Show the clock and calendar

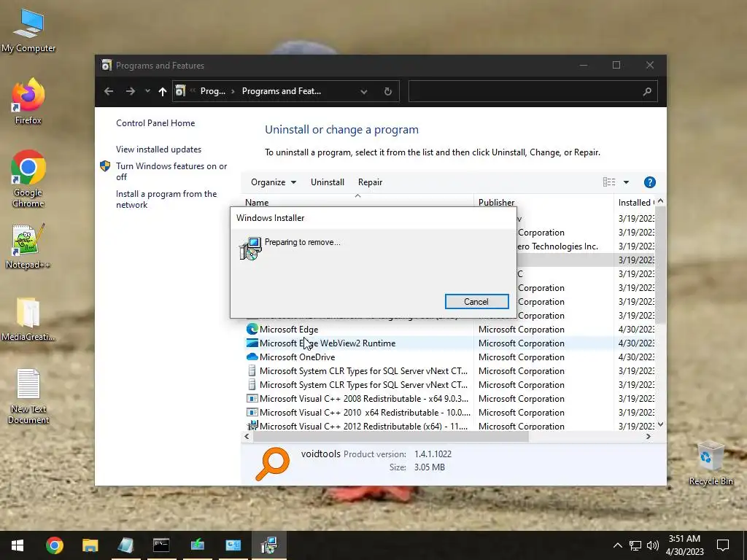click(684, 545)
